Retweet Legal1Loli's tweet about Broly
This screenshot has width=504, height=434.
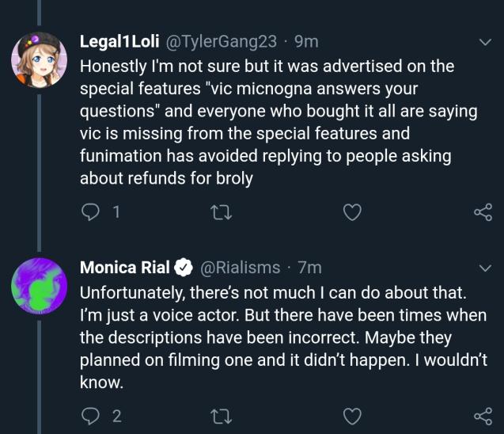coord(222,213)
